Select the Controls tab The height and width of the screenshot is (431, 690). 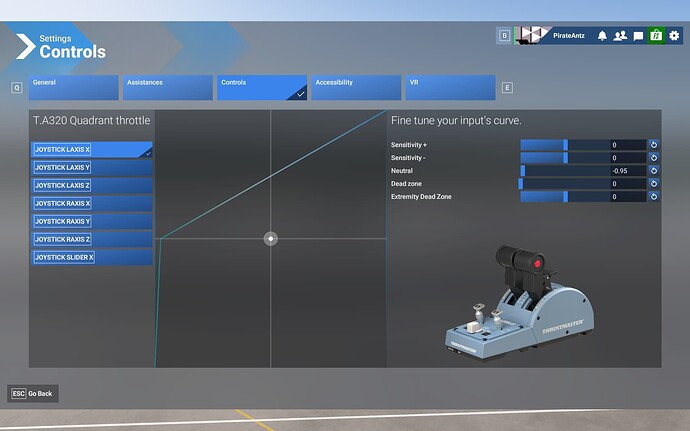pyautogui.click(x=262, y=88)
